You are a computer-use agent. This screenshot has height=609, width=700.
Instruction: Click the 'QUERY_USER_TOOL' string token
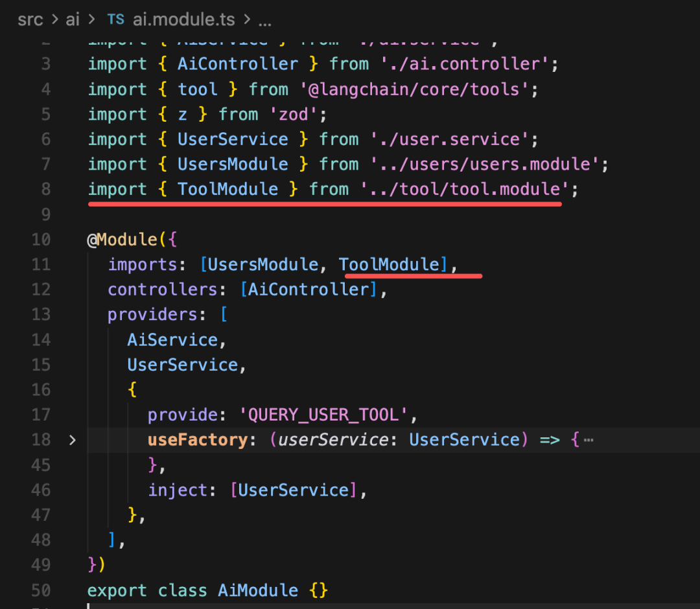[x=323, y=415]
